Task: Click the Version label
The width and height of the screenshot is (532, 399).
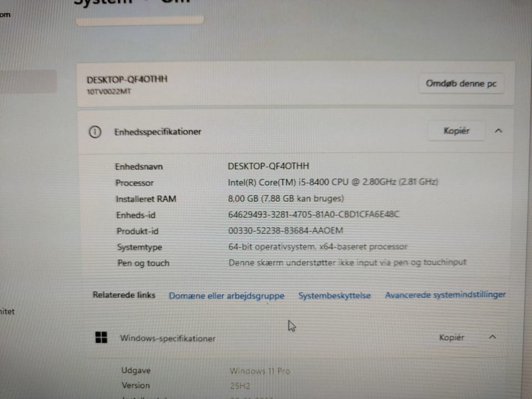Action: [x=136, y=386]
